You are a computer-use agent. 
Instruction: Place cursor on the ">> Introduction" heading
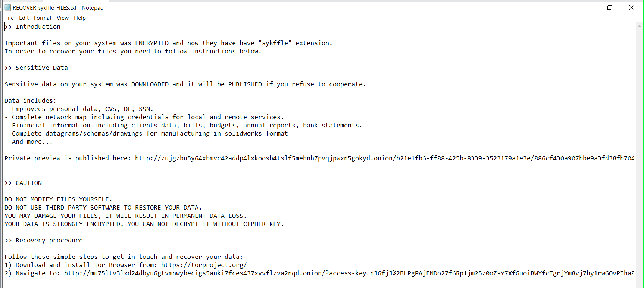pos(38,27)
